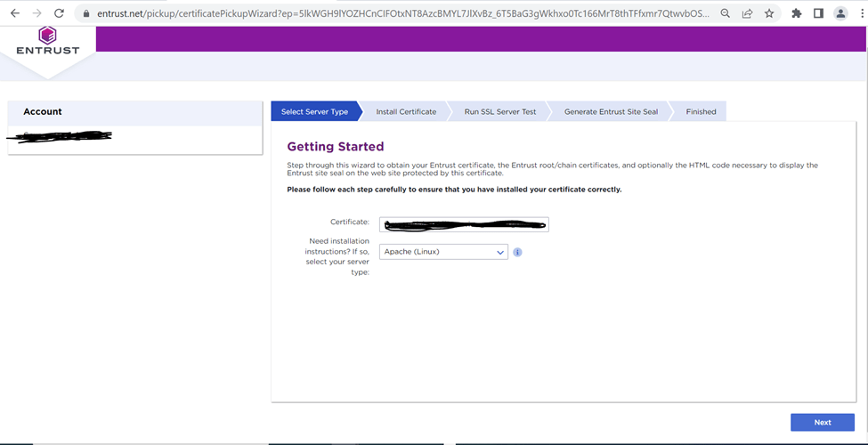Reload the Entrust page
The width and height of the screenshot is (868, 445).
click(x=59, y=13)
